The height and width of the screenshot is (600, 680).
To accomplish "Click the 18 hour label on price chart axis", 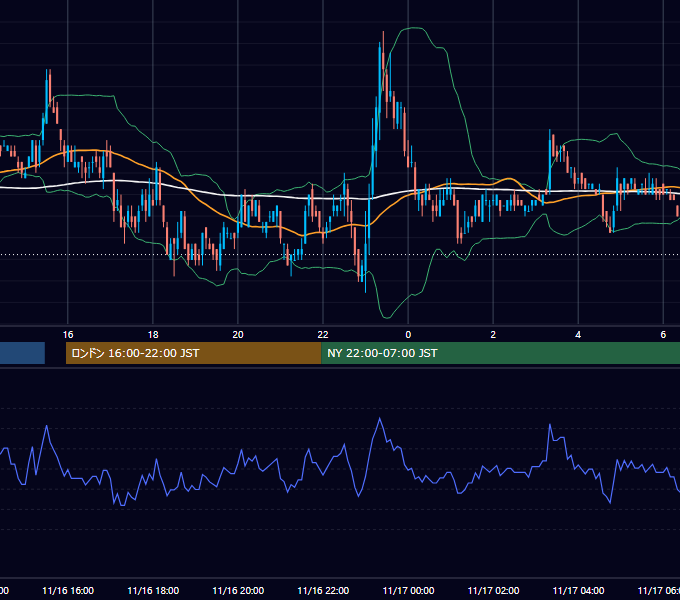I will coord(153,335).
